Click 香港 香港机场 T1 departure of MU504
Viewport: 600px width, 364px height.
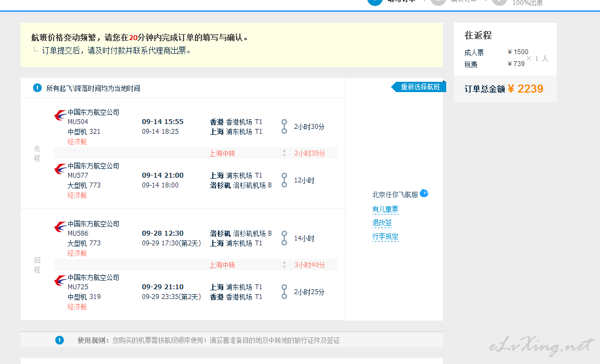tap(236, 122)
